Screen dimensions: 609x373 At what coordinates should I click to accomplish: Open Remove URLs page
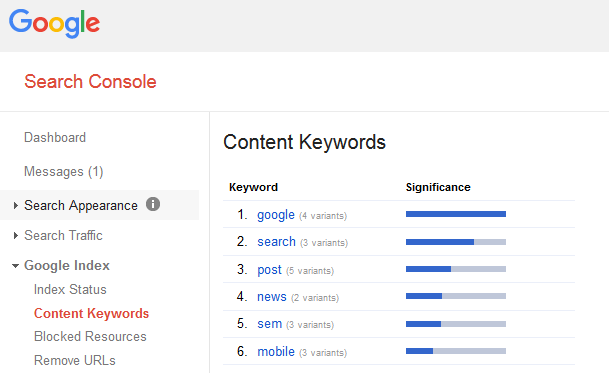click(75, 360)
